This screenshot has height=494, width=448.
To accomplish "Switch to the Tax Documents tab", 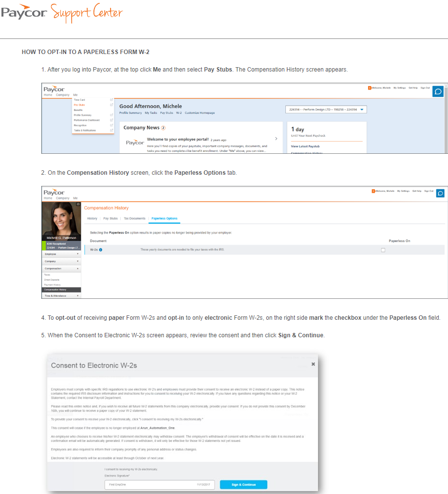I will point(134,219).
